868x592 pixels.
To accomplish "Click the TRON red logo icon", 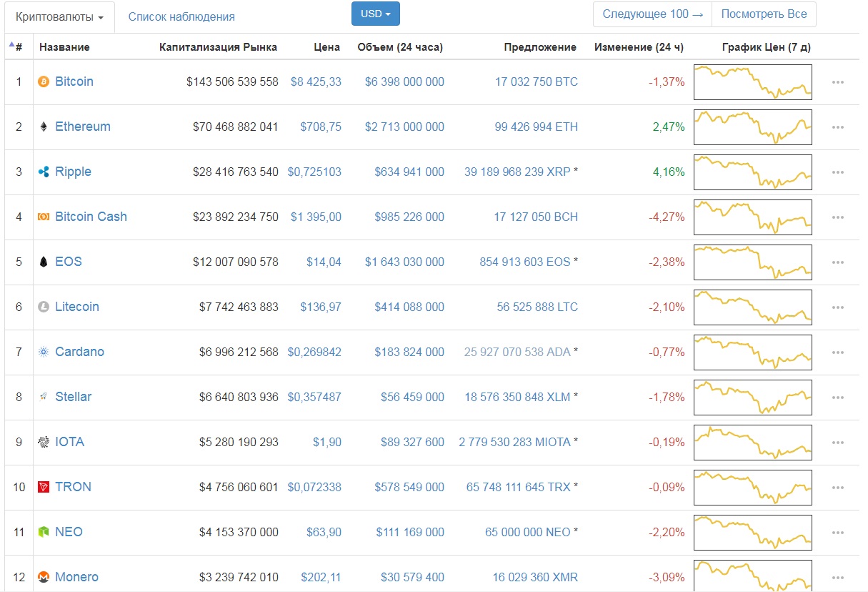I will point(44,487).
